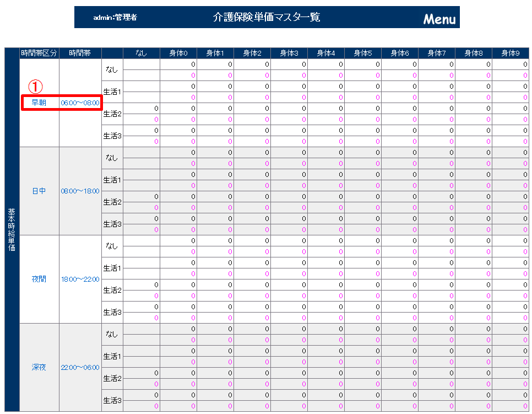Screen dimensions: 532x414
Task: Select the 生活1 row label under 早朝
Action: click(112, 92)
